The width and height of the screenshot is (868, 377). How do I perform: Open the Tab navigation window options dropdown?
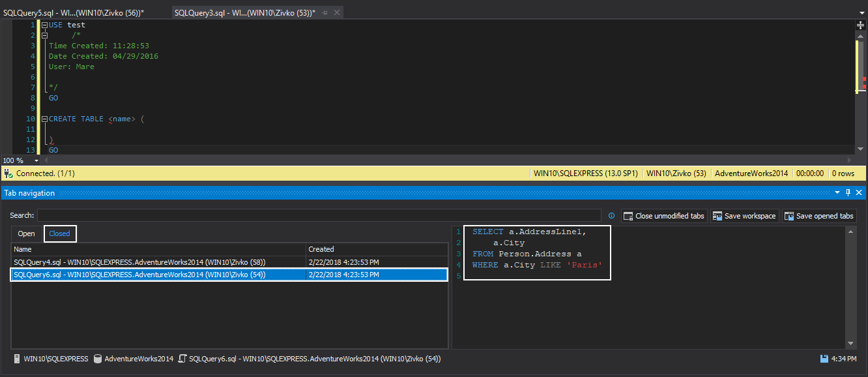tap(837, 193)
